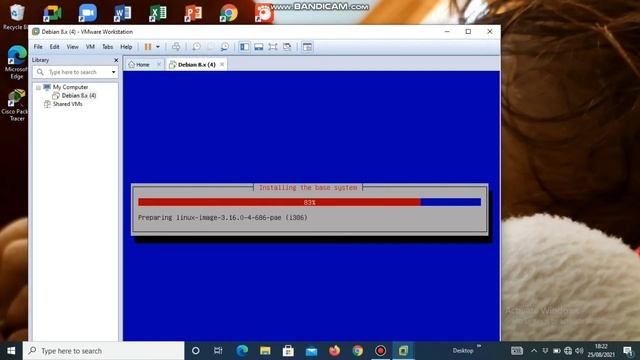Open the View menu
This screenshot has height=360, width=640.
[x=72, y=47]
